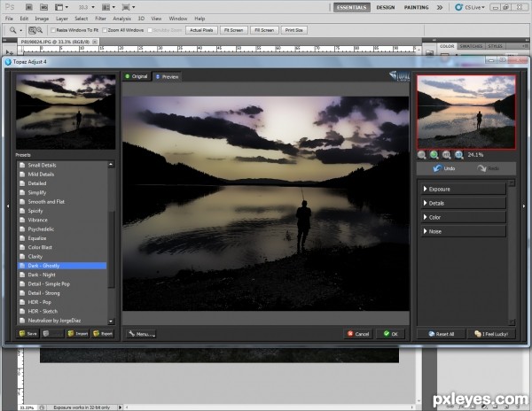Show more workspaces chevron

click(440, 7)
